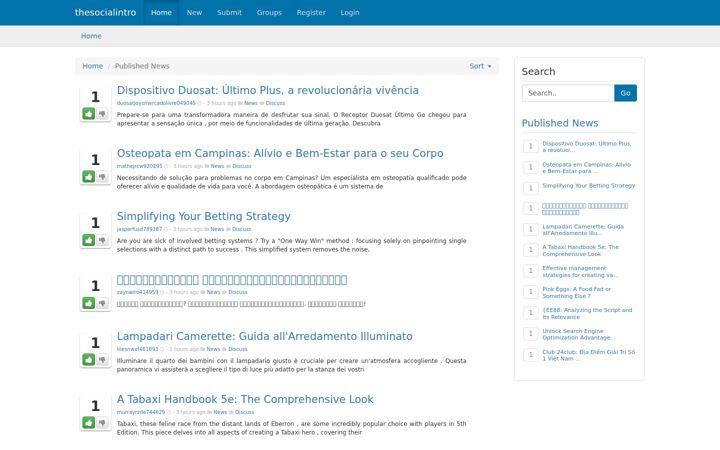Open sidebar link Pink Eggs: A Food Fad

tap(577, 292)
